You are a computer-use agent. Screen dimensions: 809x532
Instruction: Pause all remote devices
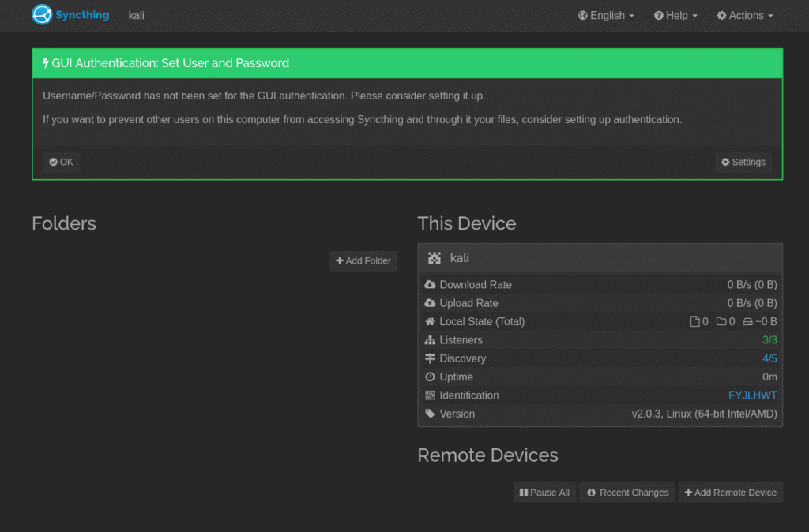pos(544,493)
